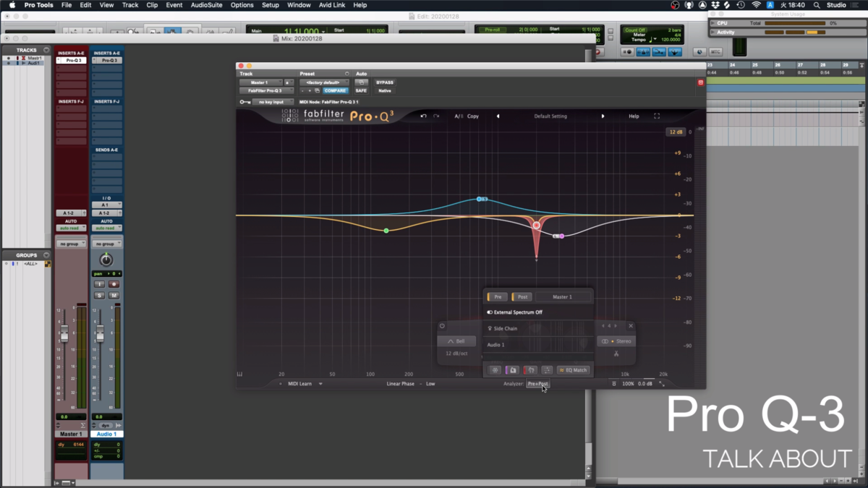Toggle COMPARE button
This screenshot has height=488, width=868.
(335, 91)
